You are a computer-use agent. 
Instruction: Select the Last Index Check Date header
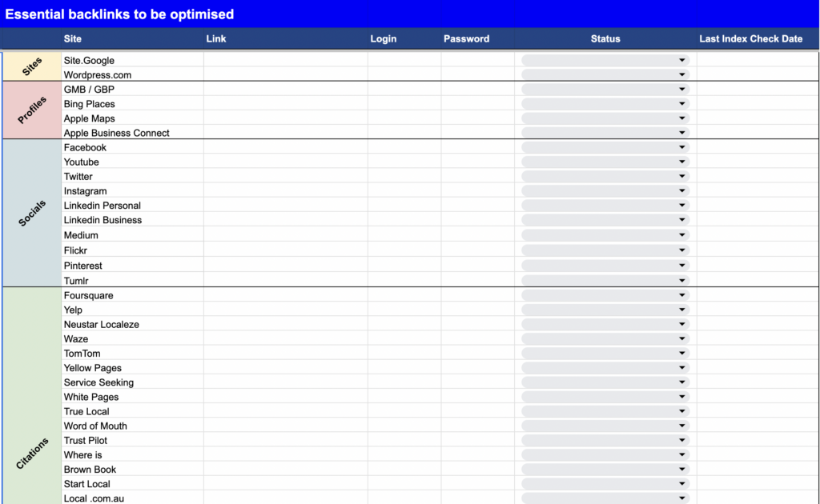[x=750, y=38]
